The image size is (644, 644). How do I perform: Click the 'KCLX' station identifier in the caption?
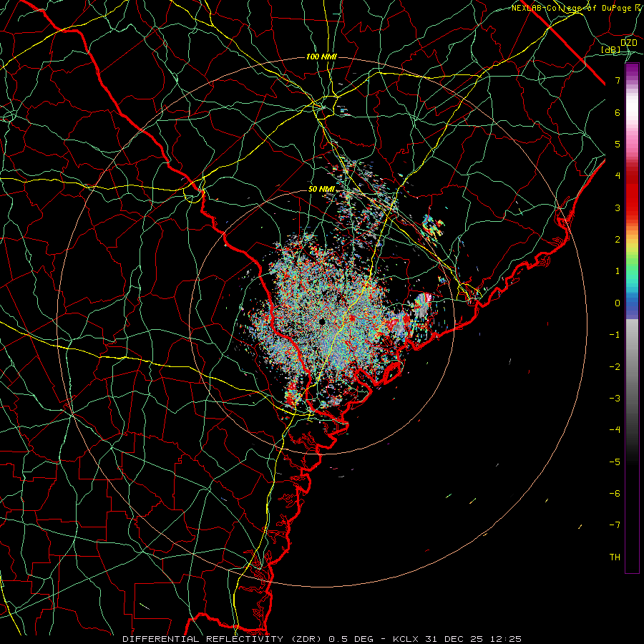click(x=406, y=639)
